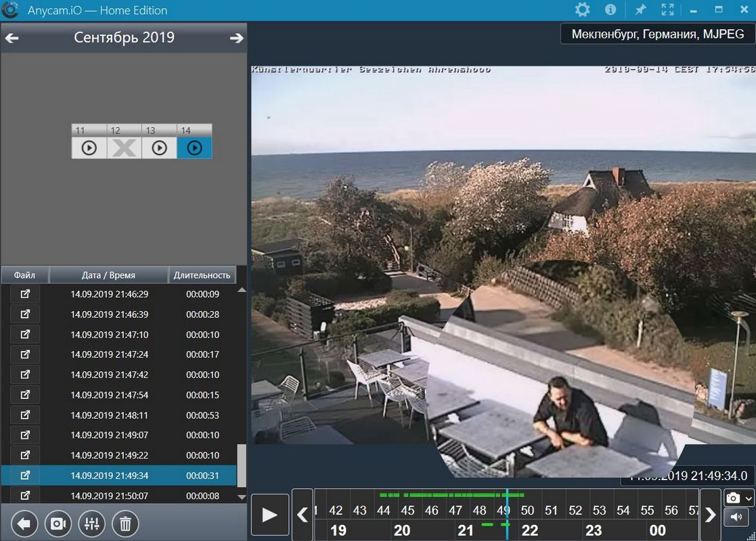Open file for recording 14.09.2019 21:46:29
This screenshot has width=756, height=541.
[25, 294]
